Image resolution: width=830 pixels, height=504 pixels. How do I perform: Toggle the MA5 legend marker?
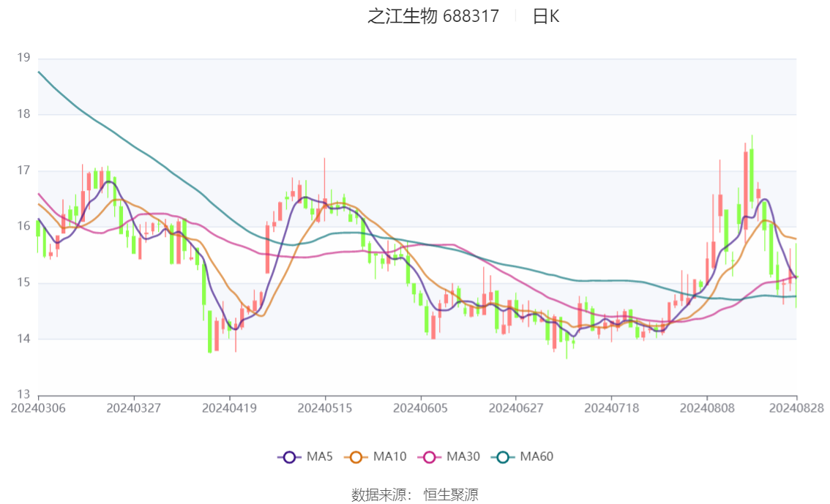pos(289,457)
